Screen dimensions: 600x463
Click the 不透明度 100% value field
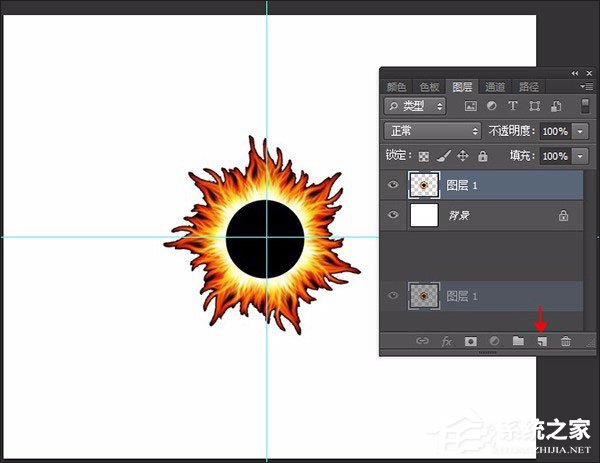click(555, 131)
